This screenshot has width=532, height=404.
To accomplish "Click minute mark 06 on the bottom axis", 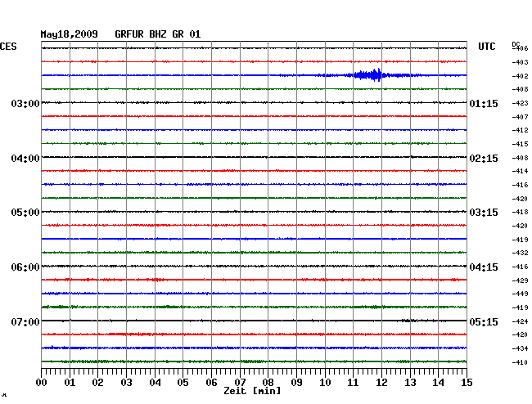I will (211, 383).
